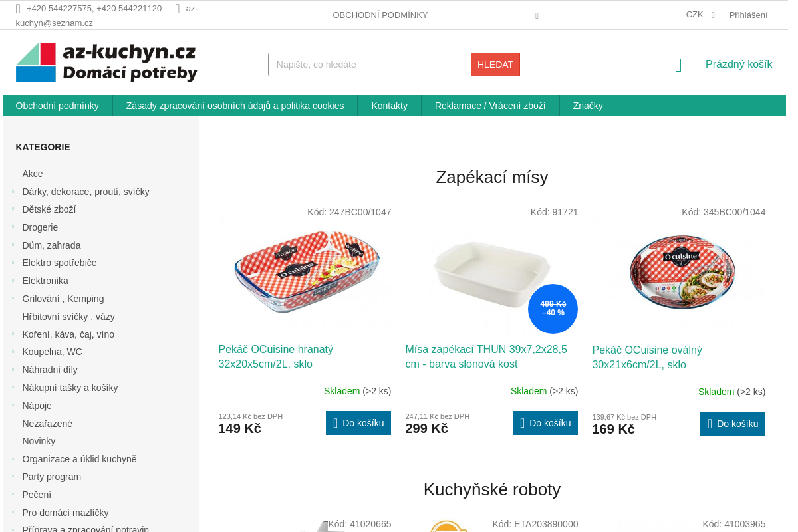The height and width of the screenshot is (532, 798).
Task: Click the cart icon on the first Do košíku button
Action: [x=336, y=423]
